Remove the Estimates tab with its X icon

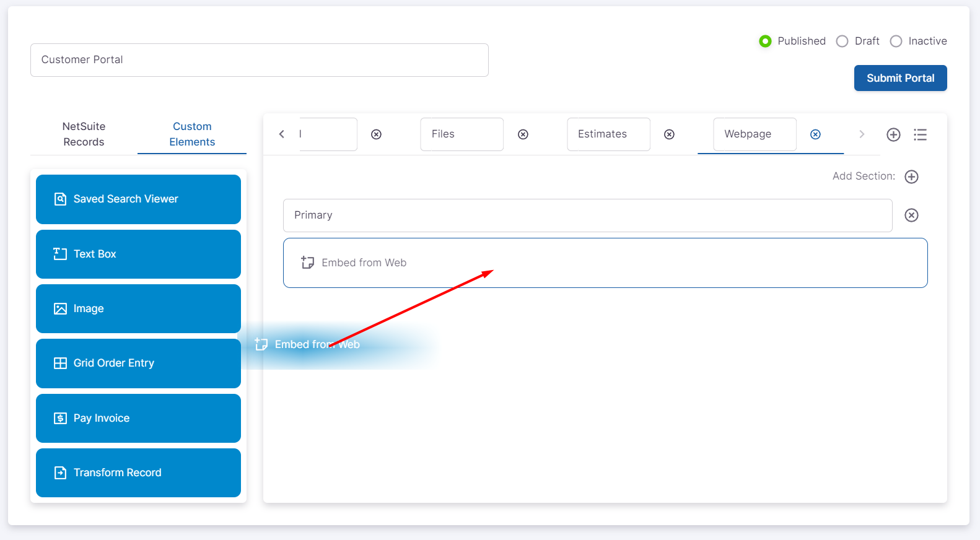(x=669, y=134)
